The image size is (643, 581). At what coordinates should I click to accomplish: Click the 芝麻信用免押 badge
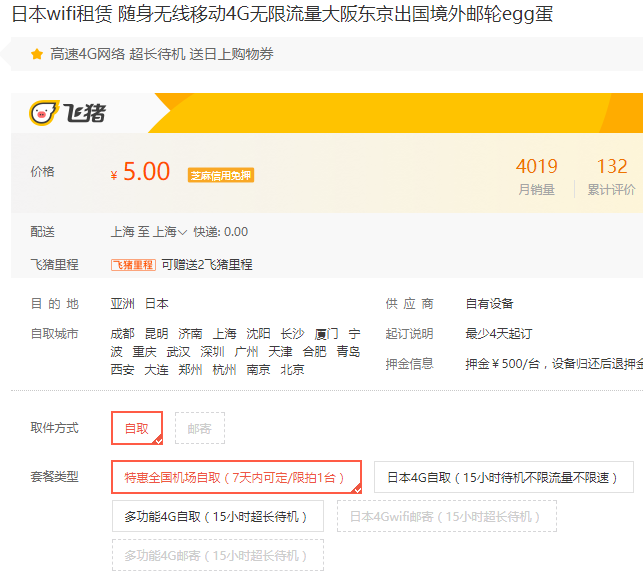point(221,175)
